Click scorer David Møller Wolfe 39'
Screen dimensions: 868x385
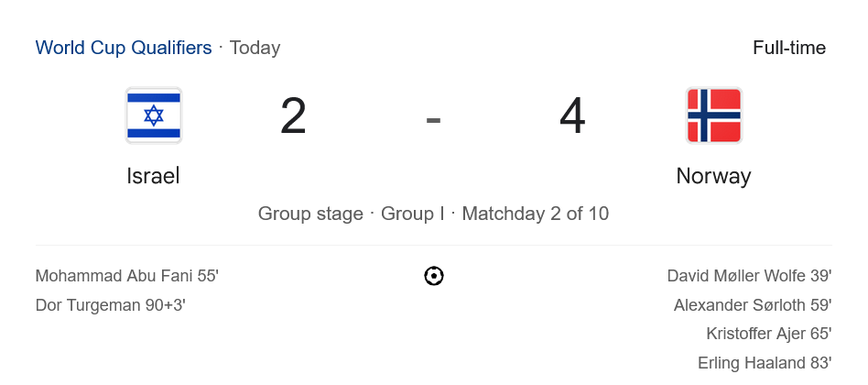tap(749, 276)
